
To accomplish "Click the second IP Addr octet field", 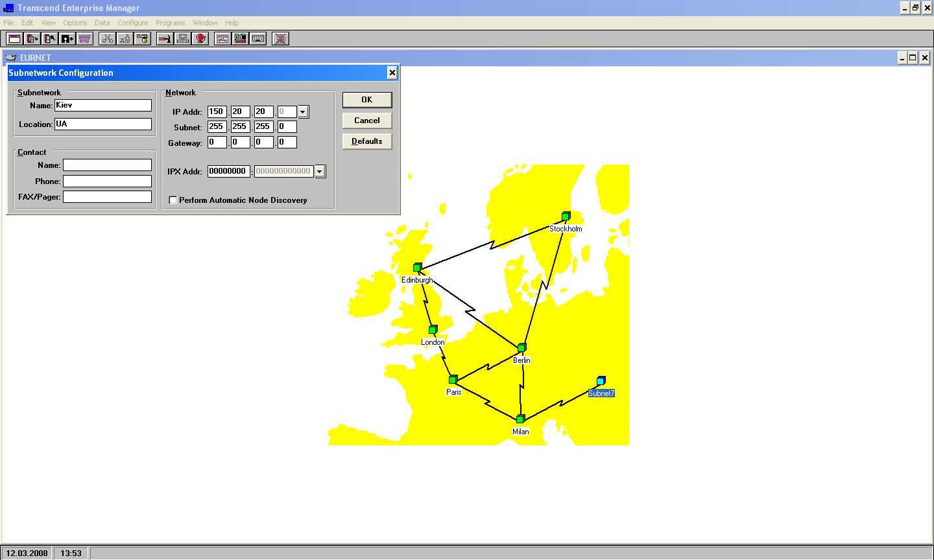I will tap(241, 112).
